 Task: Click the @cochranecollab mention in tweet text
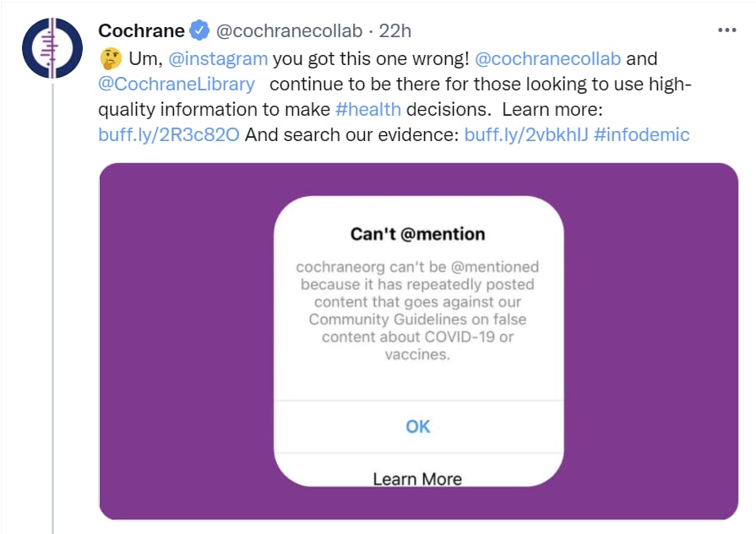(x=548, y=59)
